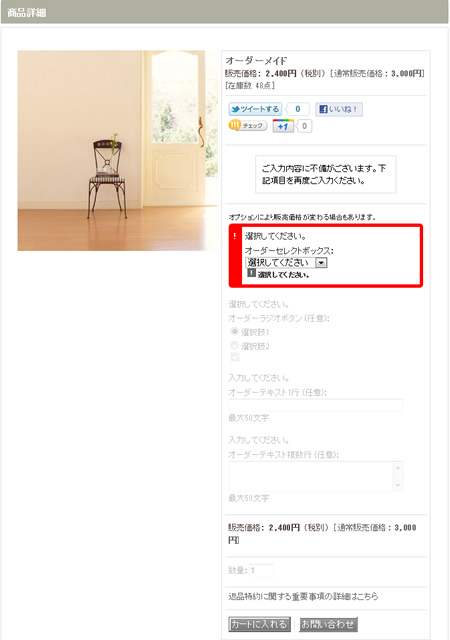Click the カートに入れる button
The height and width of the screenshot is (640, 450).
(259, 624)
